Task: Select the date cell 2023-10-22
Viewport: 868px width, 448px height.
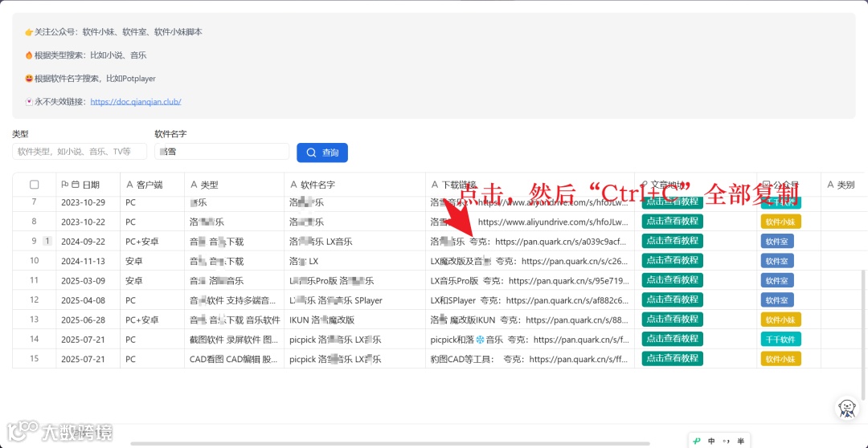Action: [x=88, y=222]
